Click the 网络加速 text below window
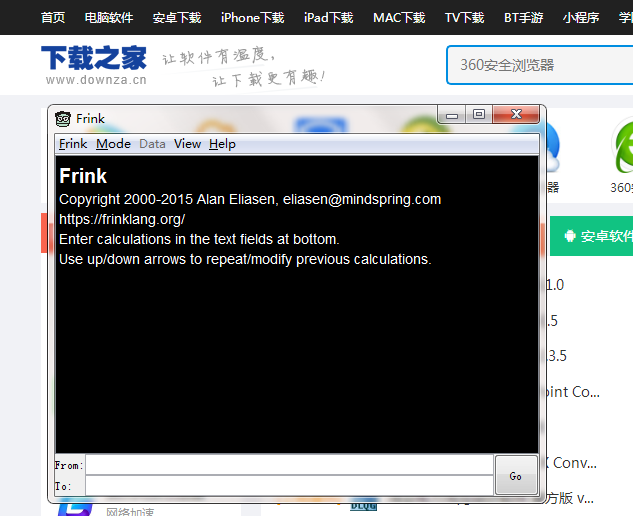Image resolution: width=633 pixels, height=516 pixels. point(130,511)
